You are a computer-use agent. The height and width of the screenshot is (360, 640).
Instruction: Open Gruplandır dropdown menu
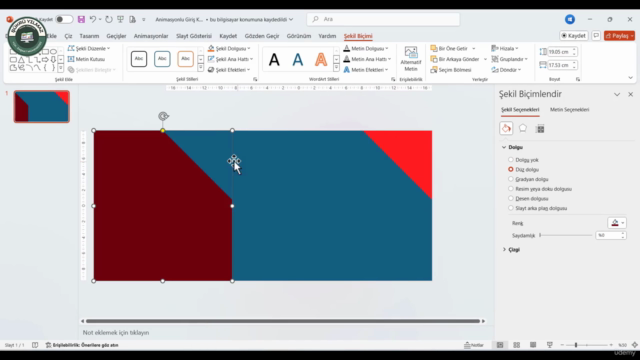[509, 59]
